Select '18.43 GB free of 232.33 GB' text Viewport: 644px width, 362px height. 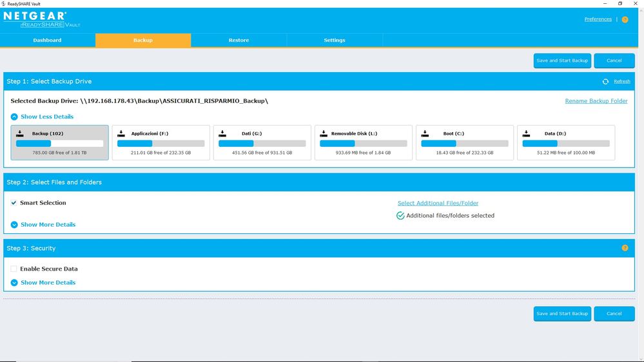pyautogui.click(x=465, y=153)
